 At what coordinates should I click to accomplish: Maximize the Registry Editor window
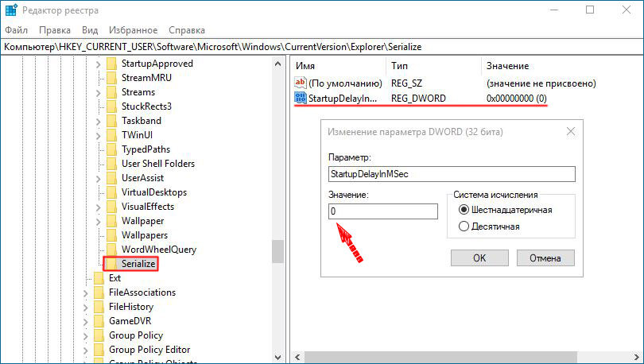pos(590,10)
